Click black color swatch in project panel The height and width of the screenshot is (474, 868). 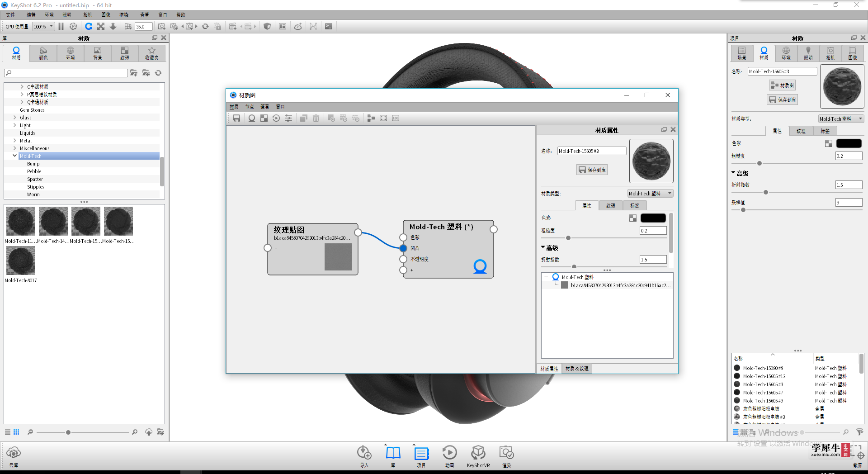[849, 143]
